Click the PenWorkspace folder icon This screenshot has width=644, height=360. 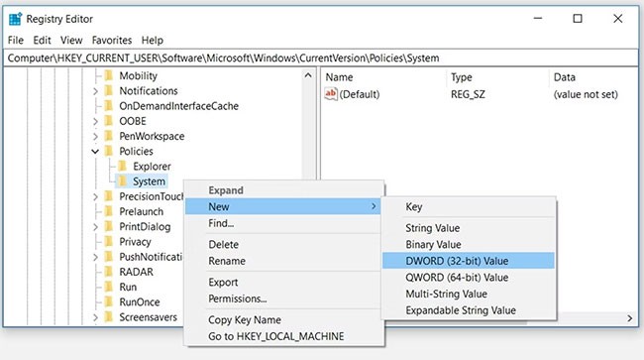pos(109,136)
